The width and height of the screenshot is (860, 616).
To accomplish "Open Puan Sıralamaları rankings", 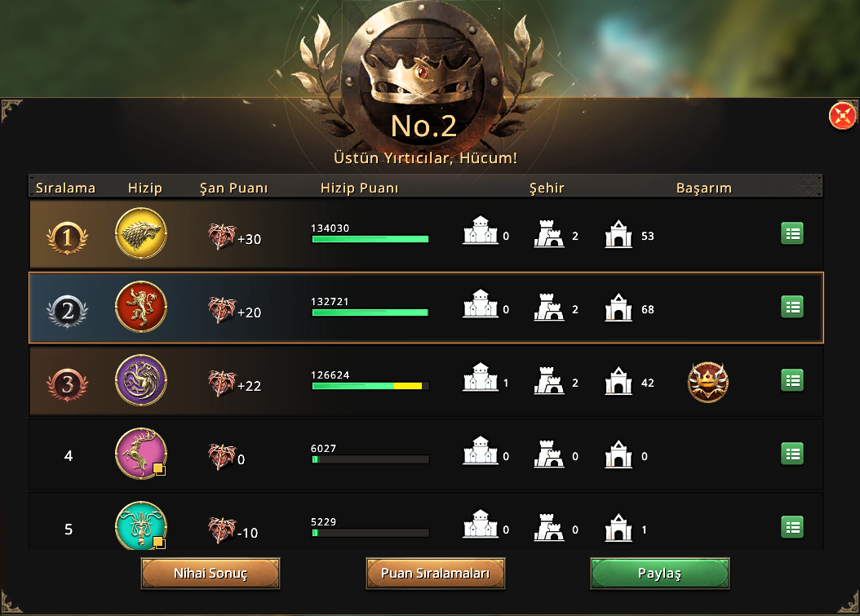I will (435, 574).
